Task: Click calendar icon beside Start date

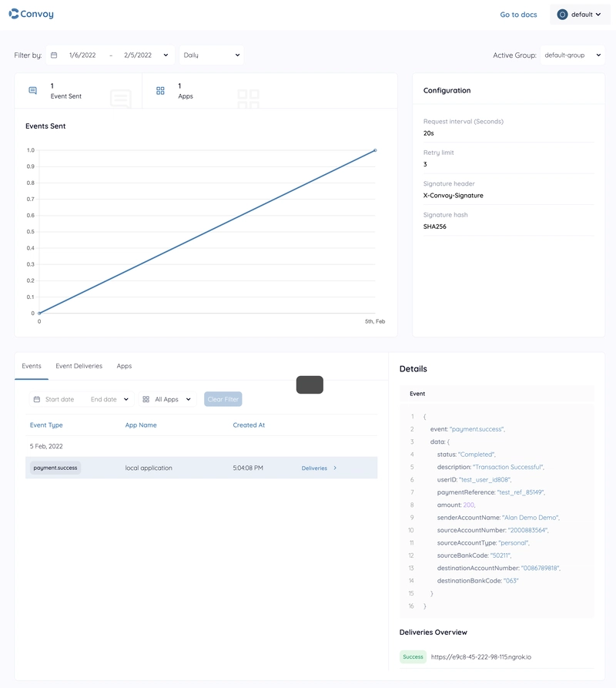Action: coord(36,399)
